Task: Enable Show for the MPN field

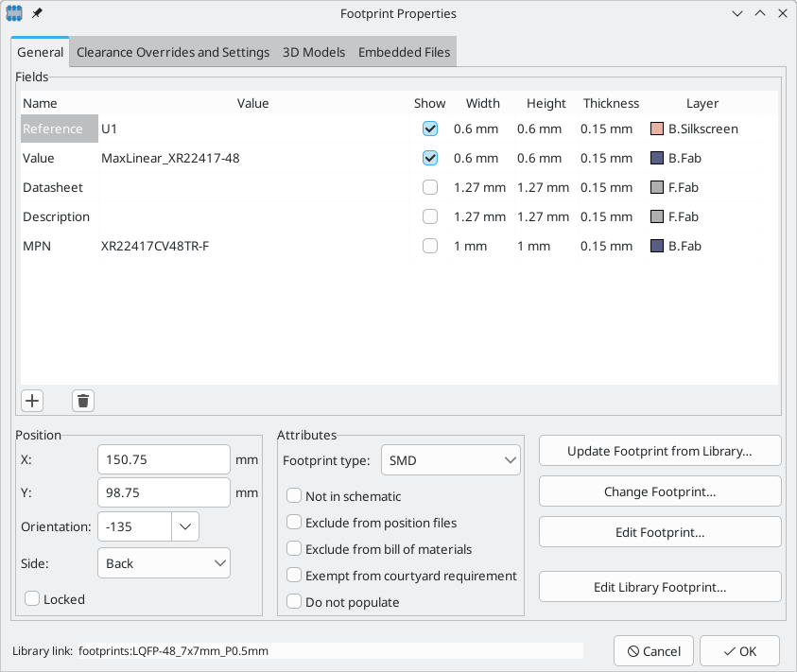Action: tap(430, 247)
